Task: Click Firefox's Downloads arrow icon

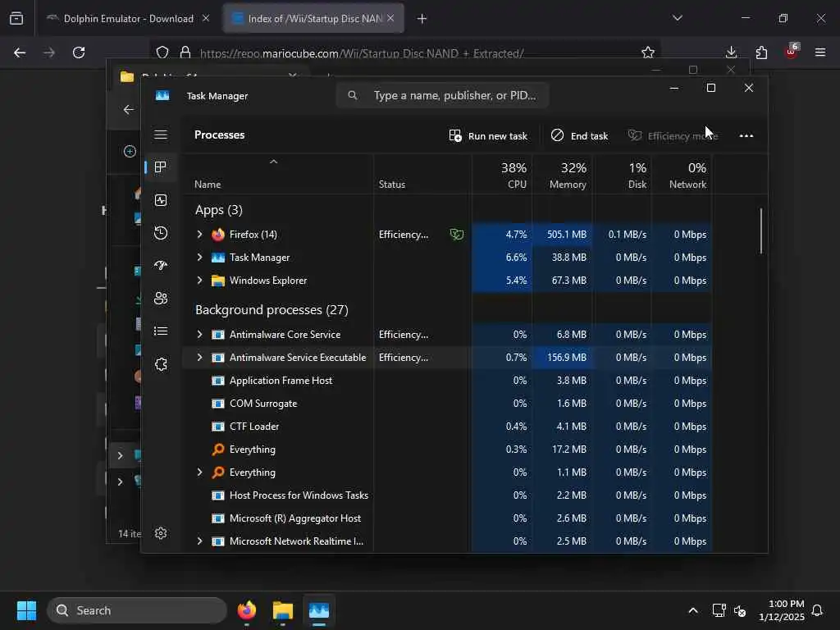Action: click(x=731, y=52)
